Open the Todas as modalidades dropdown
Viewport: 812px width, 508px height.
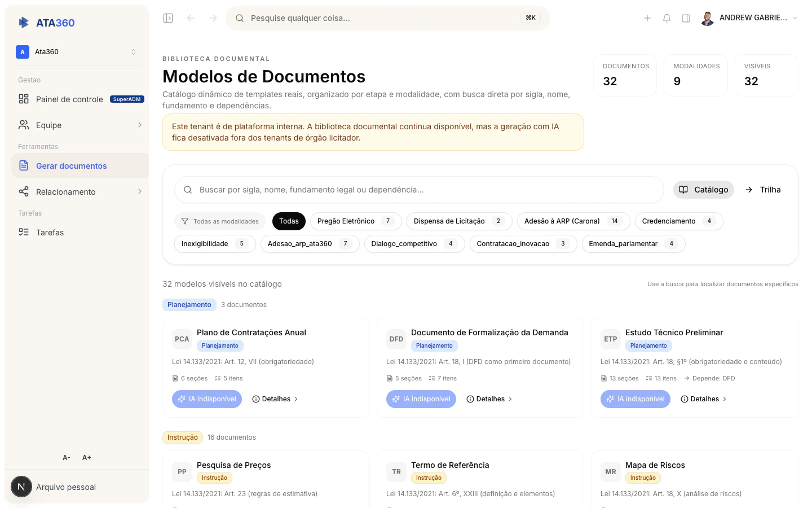pos(220,221)
